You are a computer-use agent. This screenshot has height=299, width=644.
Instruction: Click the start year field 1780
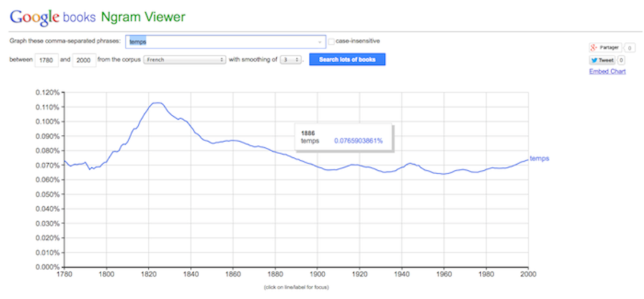coord(47,60)
